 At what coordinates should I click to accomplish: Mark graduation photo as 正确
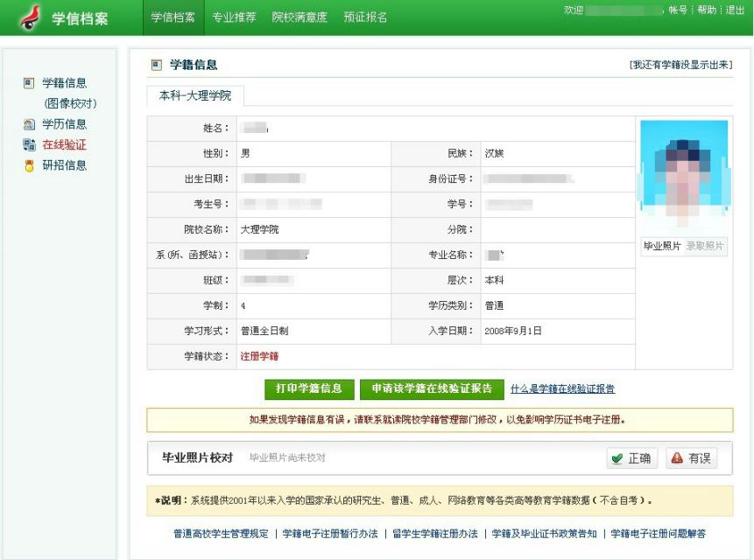pyautogui.click(x=633, y=458)
